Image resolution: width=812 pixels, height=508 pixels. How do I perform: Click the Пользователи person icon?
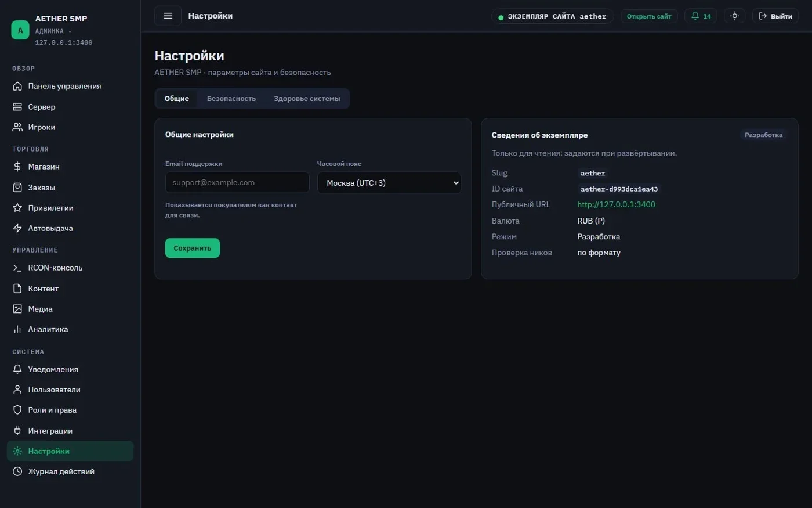coord(17,390)
